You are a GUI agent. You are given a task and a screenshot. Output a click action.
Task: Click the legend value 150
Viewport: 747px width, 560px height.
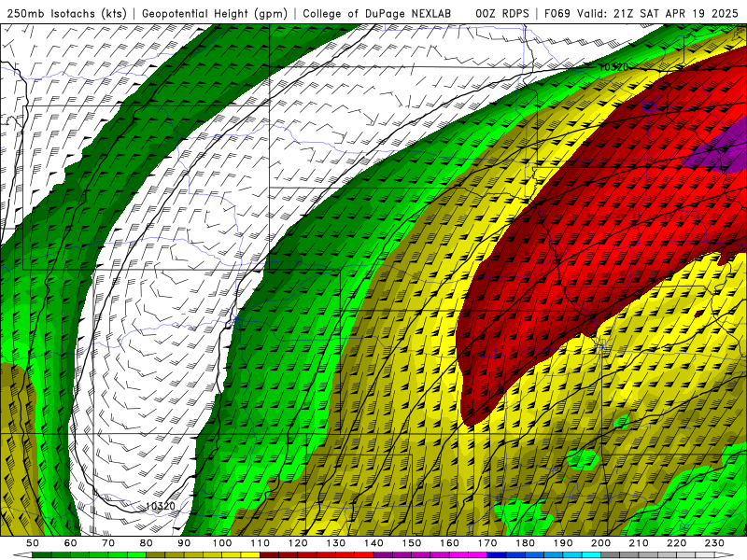tap(412, 543)
